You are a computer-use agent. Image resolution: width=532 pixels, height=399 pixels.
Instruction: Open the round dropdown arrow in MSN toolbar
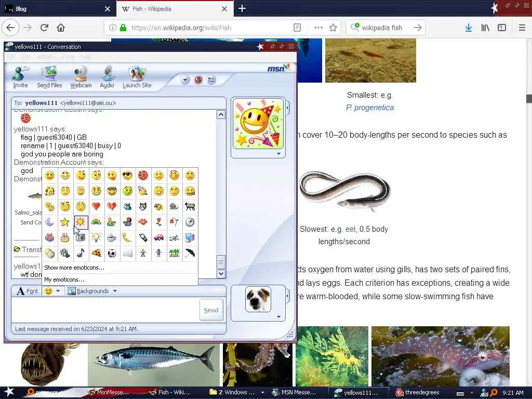(185, 80)
